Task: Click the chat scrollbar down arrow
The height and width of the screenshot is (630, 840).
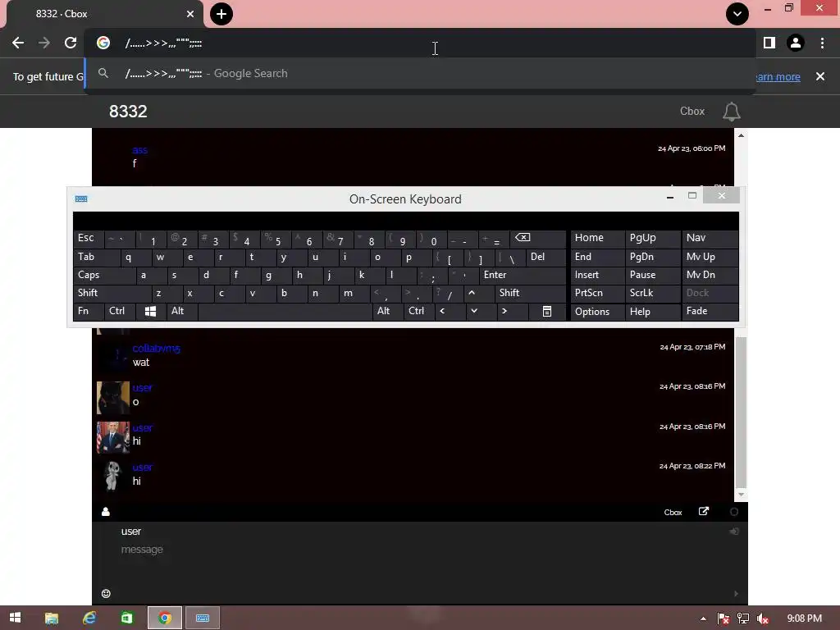Action: tap(741, 495)
